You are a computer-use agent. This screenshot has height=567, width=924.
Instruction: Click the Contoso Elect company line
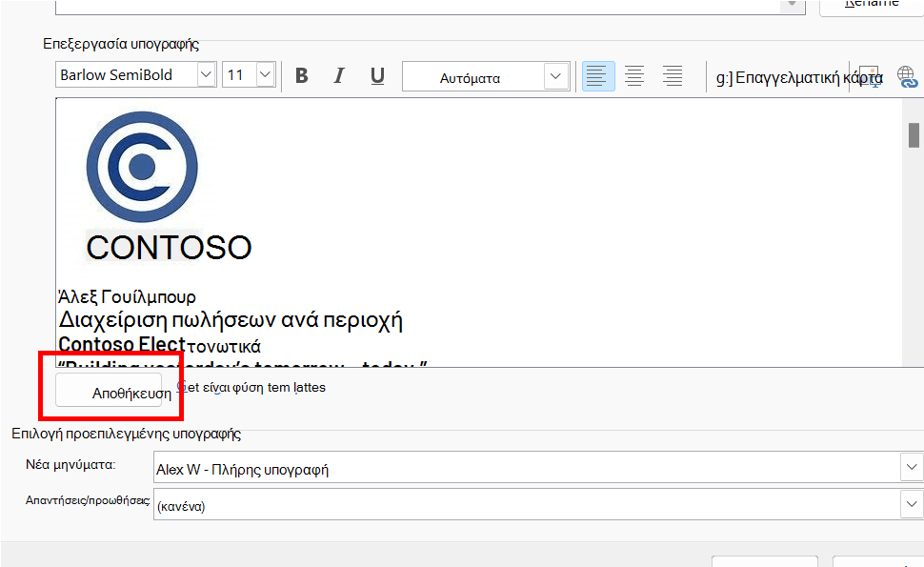point(159,344)
